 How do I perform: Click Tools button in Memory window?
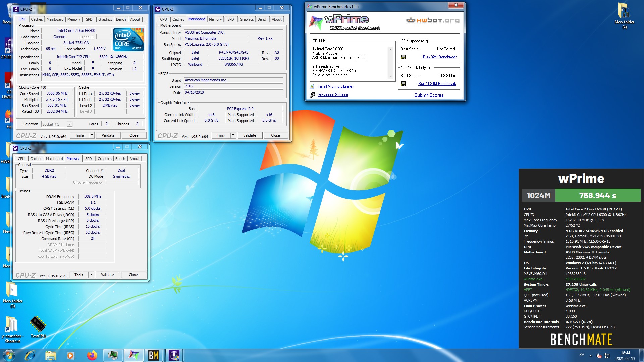[x=79, y=275]
